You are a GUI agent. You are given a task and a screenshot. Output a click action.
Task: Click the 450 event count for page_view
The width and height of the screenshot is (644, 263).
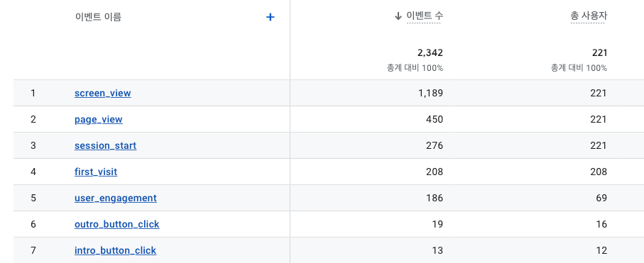pos(435,119)
